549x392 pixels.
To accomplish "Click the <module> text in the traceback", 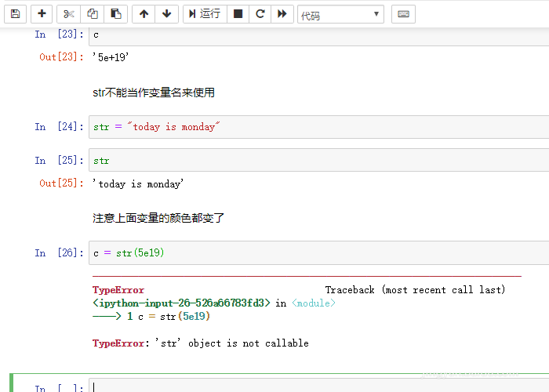I will (314, 303).
